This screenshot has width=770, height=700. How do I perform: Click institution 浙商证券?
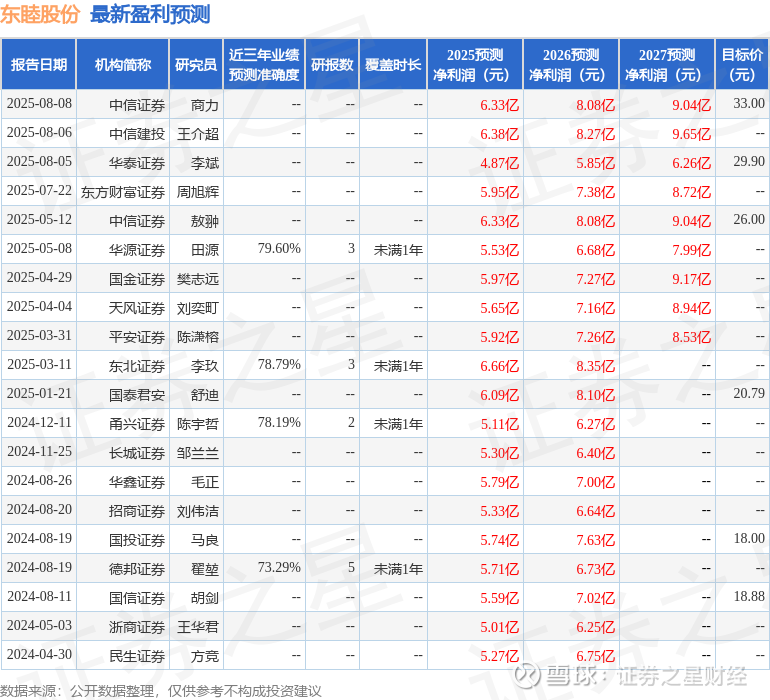tap(137, 627)
